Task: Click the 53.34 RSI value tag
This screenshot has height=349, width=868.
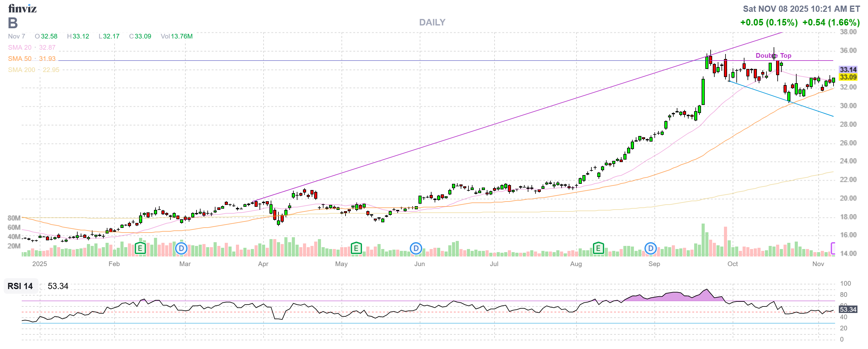Action: point(848,309)
